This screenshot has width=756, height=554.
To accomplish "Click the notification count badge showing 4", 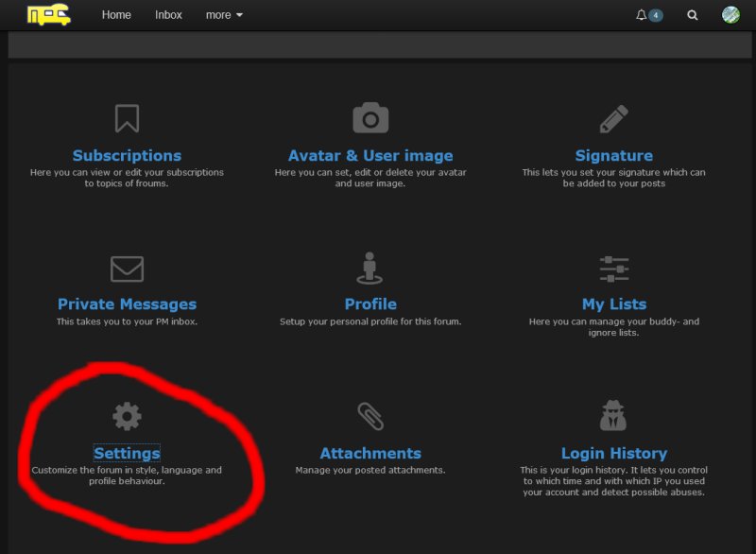I will [x=655, y=15].
